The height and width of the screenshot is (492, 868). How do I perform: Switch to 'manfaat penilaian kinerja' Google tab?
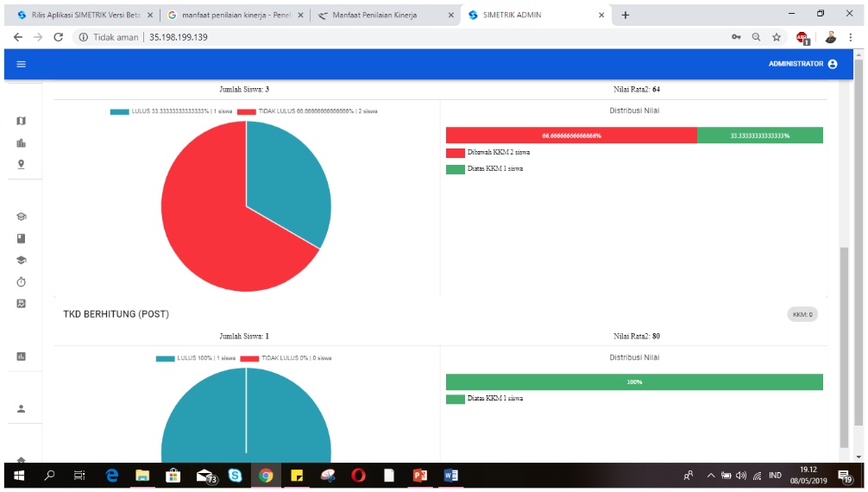click(x=236, y=15)
